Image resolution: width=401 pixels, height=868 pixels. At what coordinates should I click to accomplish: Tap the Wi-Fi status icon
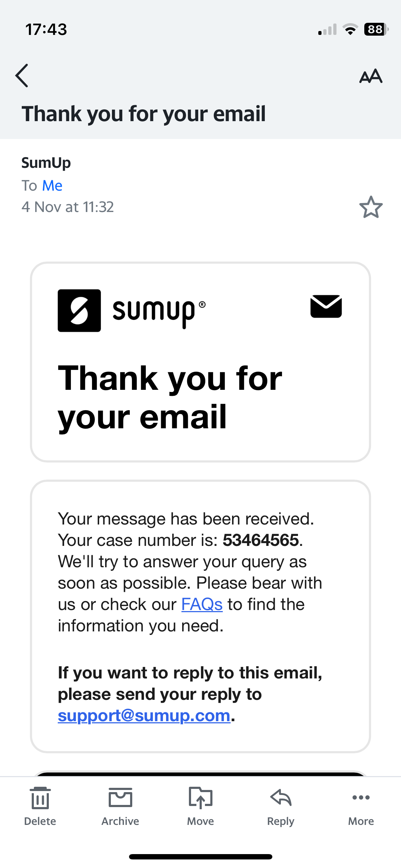(350, 29)
